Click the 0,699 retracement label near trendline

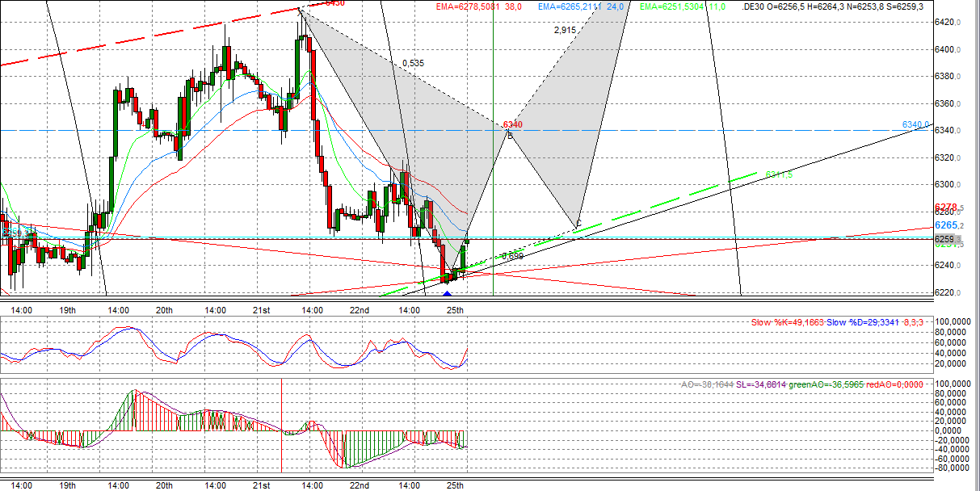pyautogui.click(x=512, y=256)
